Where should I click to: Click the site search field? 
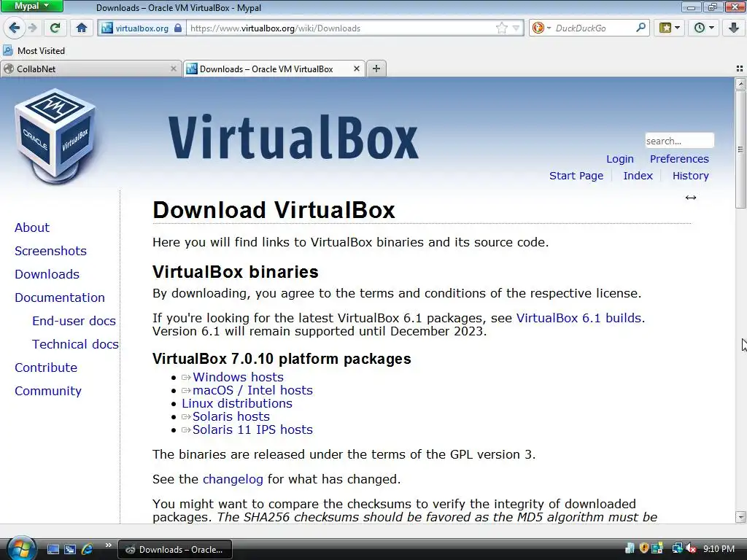click(x=679, y=141)
